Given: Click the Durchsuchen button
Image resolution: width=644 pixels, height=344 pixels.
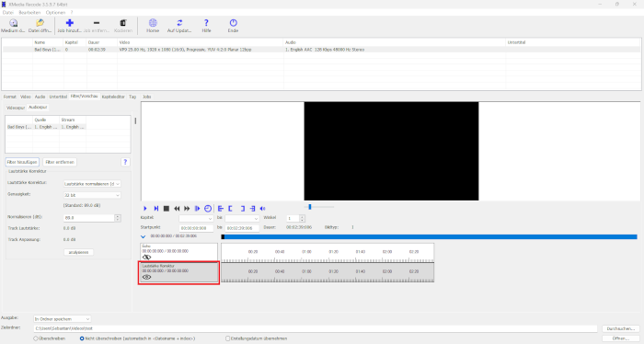Looking at the screenshot, I should 621,328.
